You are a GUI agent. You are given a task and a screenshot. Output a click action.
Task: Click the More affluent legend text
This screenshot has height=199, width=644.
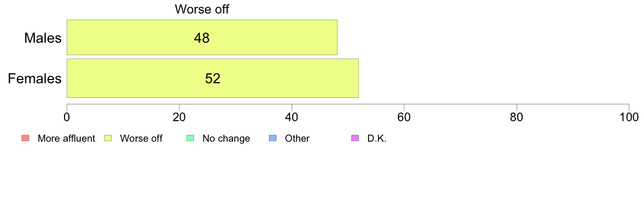point(66,138)
